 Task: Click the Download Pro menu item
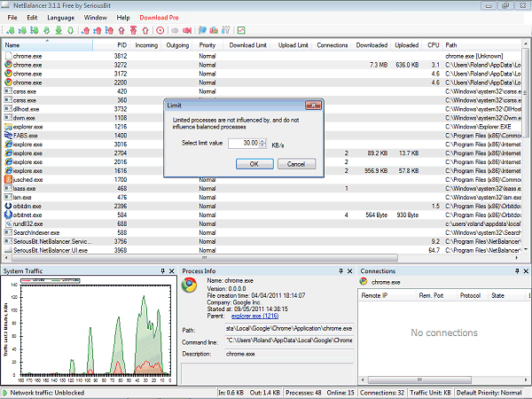click(x=159, y=18)
